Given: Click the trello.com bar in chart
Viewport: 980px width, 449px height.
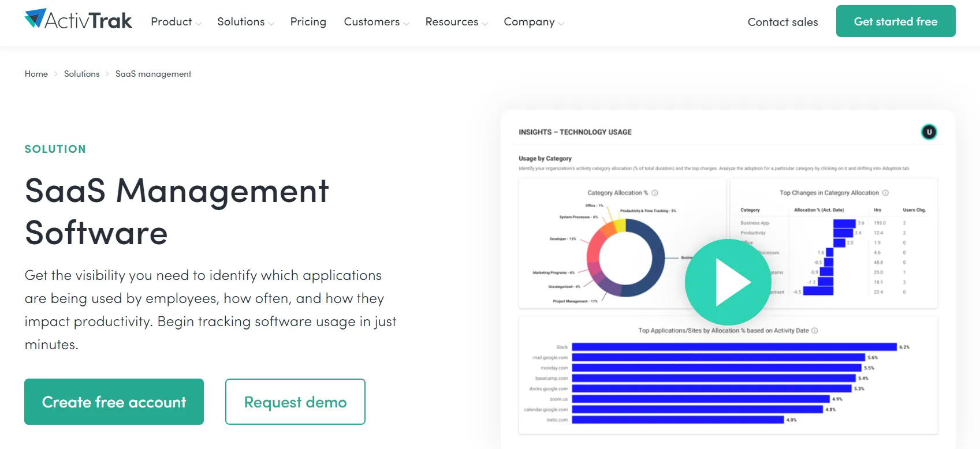Looking at the screenshot, I should click(678, 420).
